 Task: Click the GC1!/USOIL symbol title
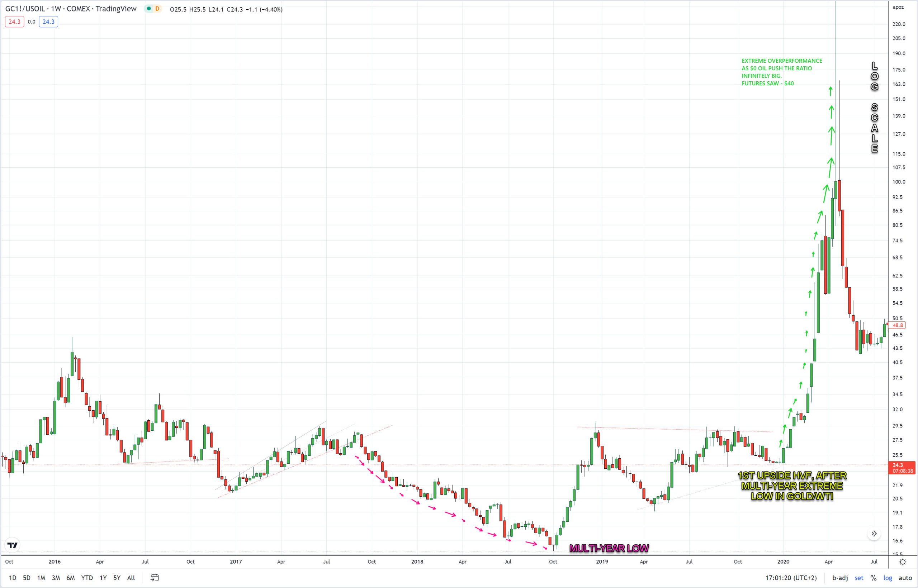[x=25, y=9]
